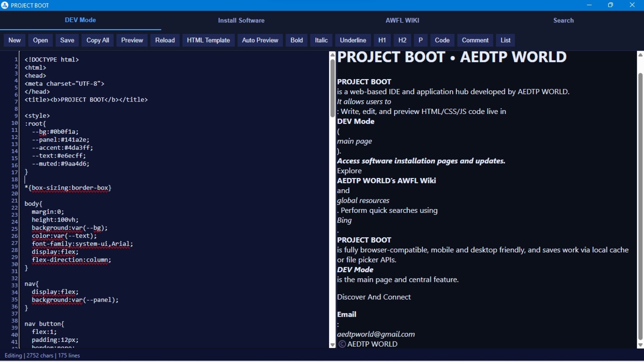
Task: Open the Search tab
Action: click(563, 20)
